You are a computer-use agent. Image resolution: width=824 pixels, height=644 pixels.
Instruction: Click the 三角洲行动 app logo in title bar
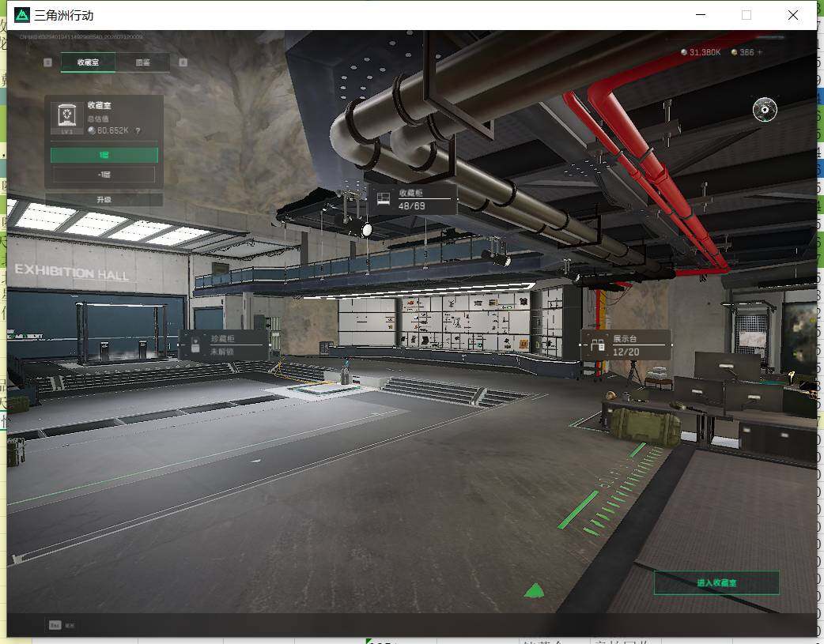click(x=22, y=15)
